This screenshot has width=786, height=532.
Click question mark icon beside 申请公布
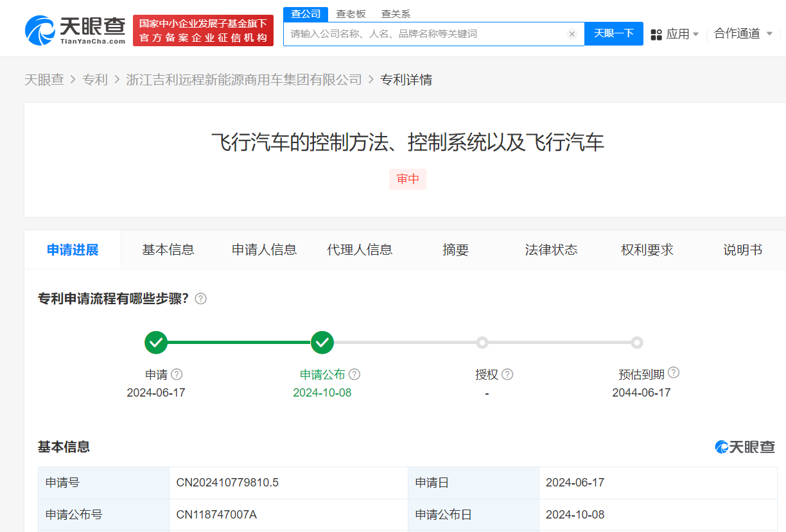354,373
